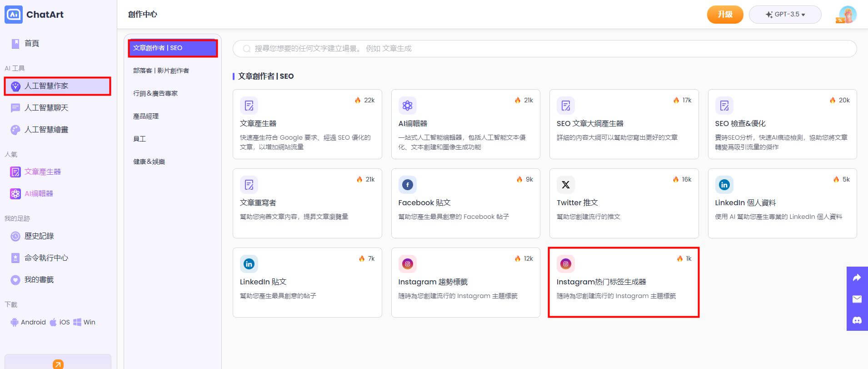
Task: Click the AI編輯器 card atom icon
Action: point(407,106)
